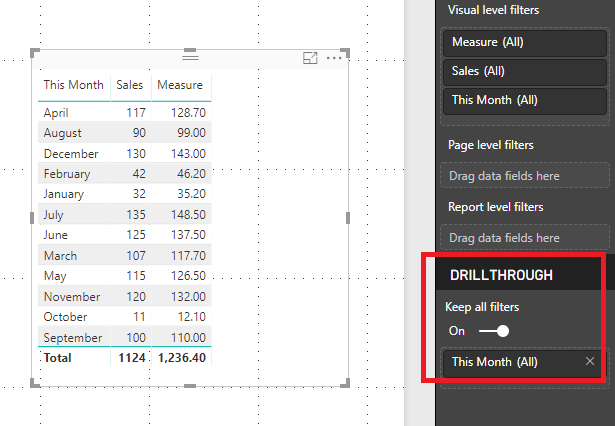
Task: Select the November cell in the table
Action: coord(72,297)
